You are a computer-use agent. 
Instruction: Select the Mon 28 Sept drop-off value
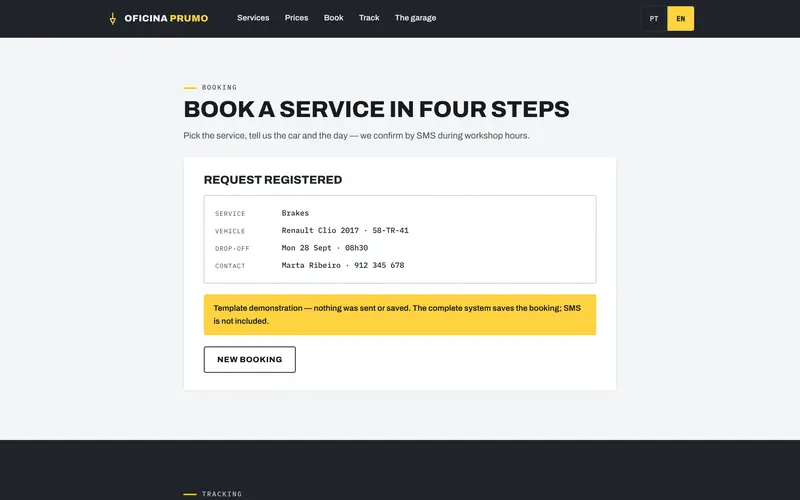tap(324, 248)
